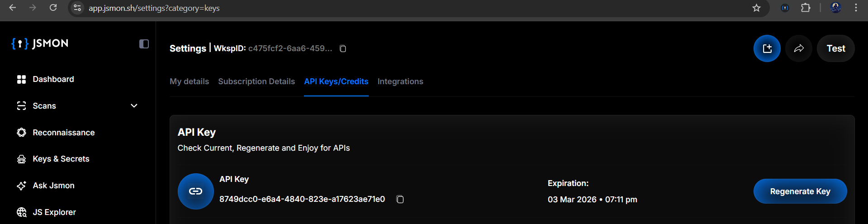Copy the workspace ID

[343, 49]
